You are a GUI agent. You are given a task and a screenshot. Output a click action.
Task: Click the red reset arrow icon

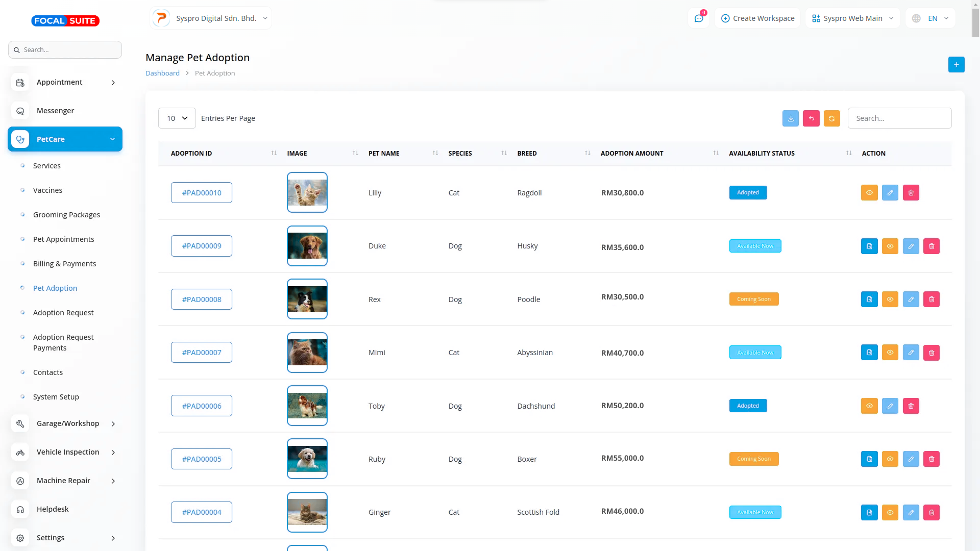[811, 118]
